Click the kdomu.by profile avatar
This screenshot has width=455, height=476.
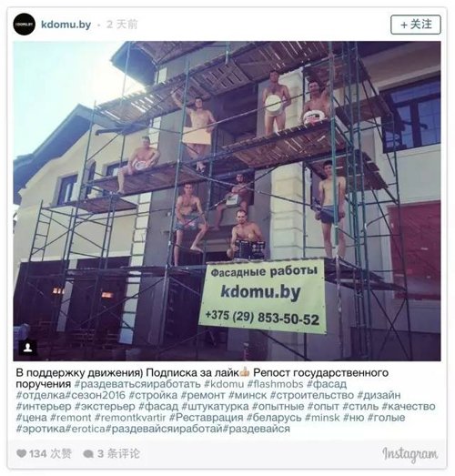click(x=24, y=25)
